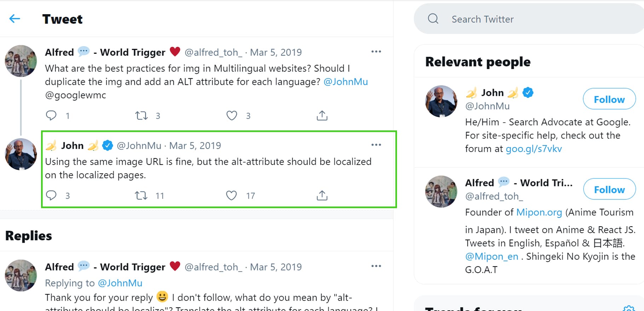Screen dimensions: 644x311
Task: Follow Alfred in Relevant people
Action: pyautogui.click(x=609, y=189)
